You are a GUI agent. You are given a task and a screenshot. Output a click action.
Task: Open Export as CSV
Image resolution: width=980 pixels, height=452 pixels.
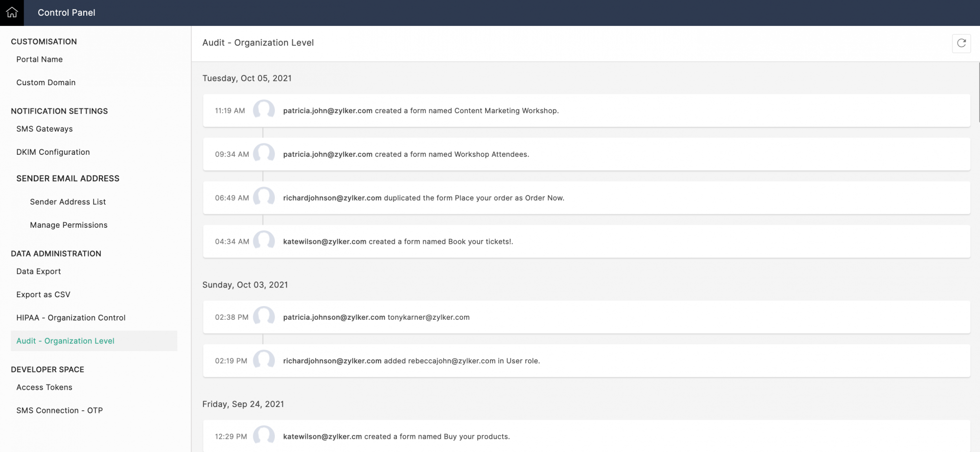[x=43, y=295]
